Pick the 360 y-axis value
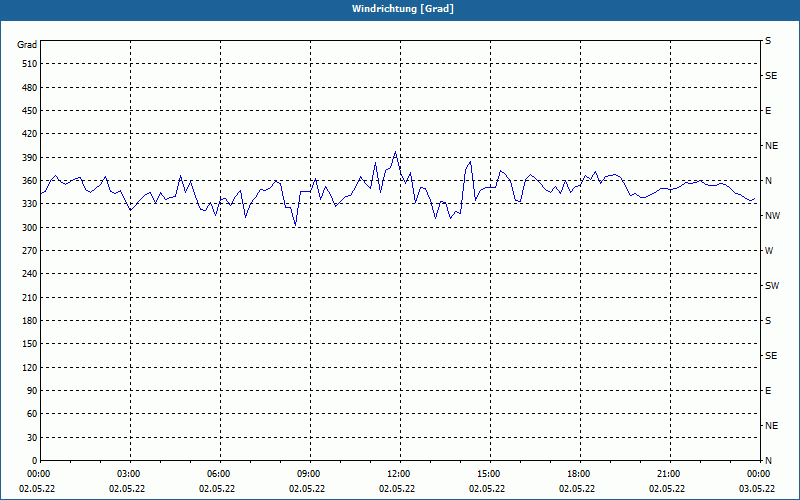The image size is (800, 500). coord(30,181)
